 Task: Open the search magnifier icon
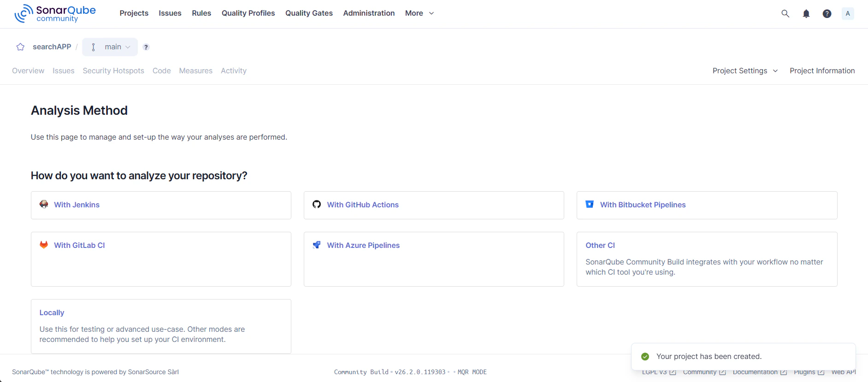(785, 13)
